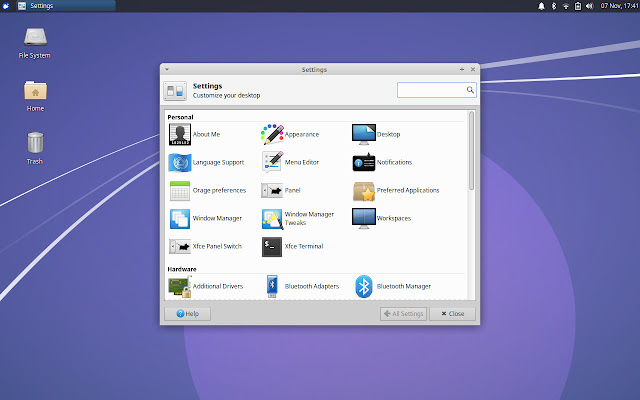Maximize the Settings window
The height and width of the screenshot is (400, 640).
click(462, 69)
